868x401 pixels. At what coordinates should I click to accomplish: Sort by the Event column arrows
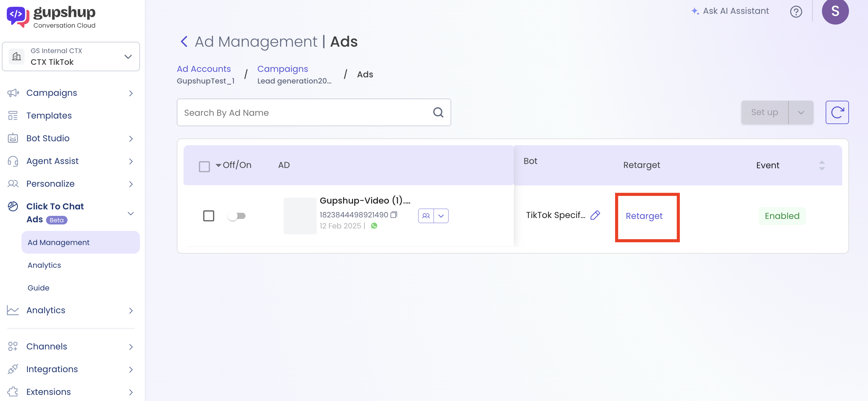coord(821,165)
